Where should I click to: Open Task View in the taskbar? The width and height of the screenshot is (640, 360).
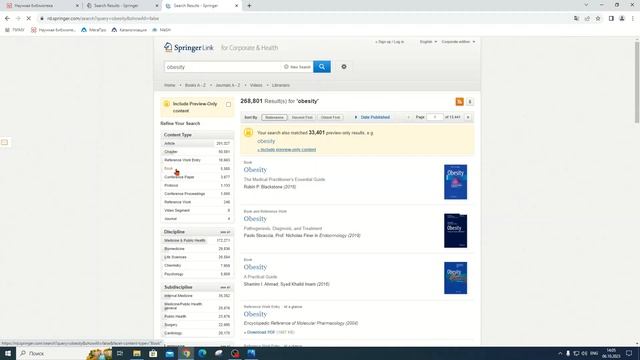[120, 353]
